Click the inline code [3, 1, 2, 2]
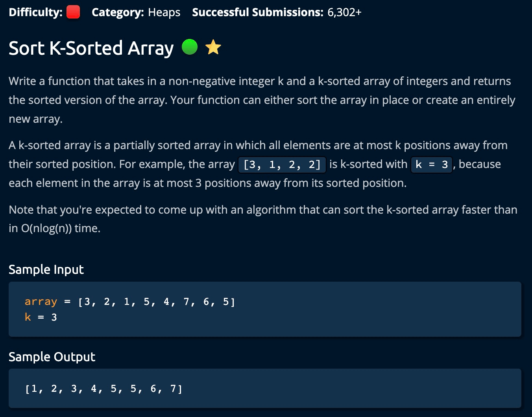Viewport: 532px width, 417px height. (282, 164)
